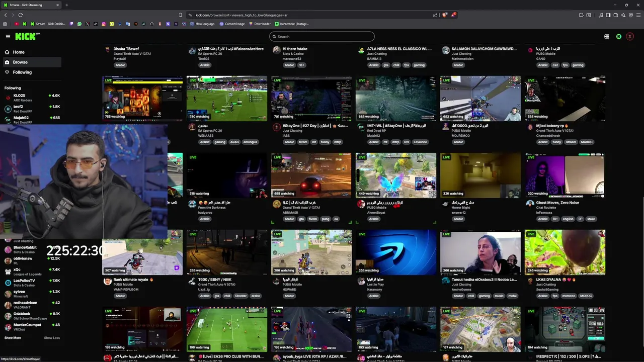Open the Brave VPN shield icon
644x362 pixels.
pyautogui.click(x=631, y=15)
